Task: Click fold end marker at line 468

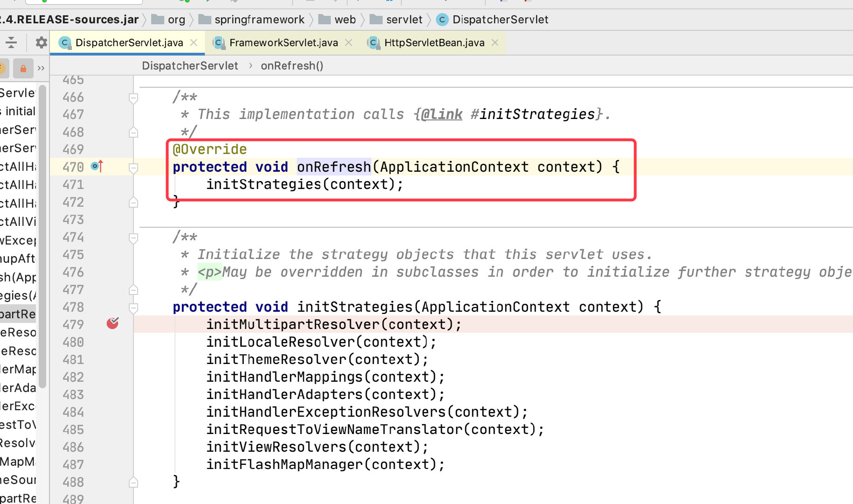Action: click(x=133, y=133)
